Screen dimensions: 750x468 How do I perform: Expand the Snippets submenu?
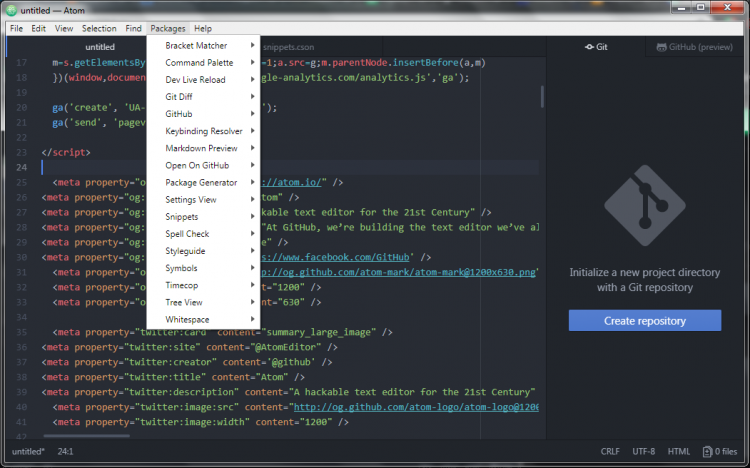pos(203,217)
